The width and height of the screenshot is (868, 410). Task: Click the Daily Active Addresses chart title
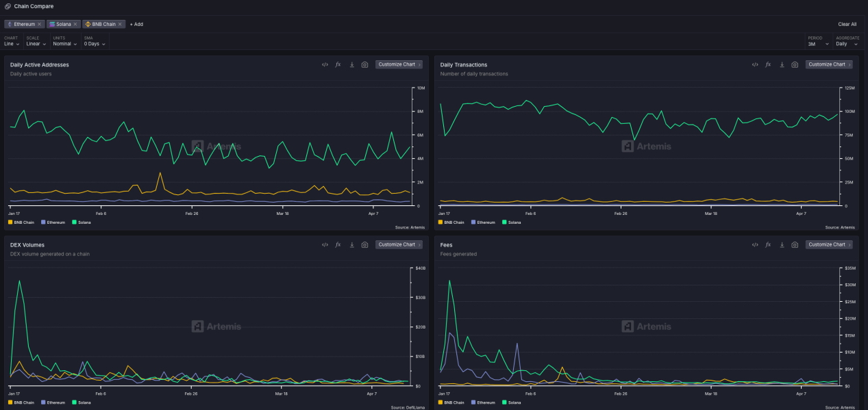[x=39, y=64]
